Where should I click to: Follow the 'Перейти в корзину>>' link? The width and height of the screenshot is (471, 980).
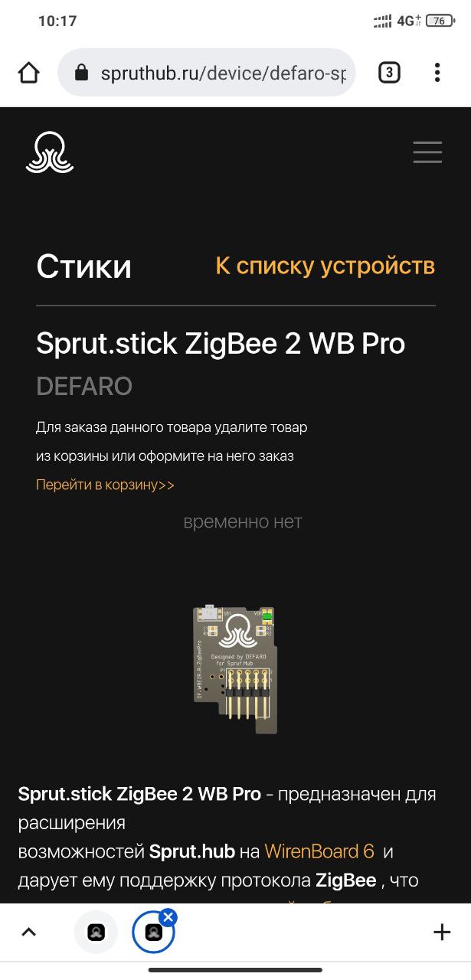[x=105, y=485]
